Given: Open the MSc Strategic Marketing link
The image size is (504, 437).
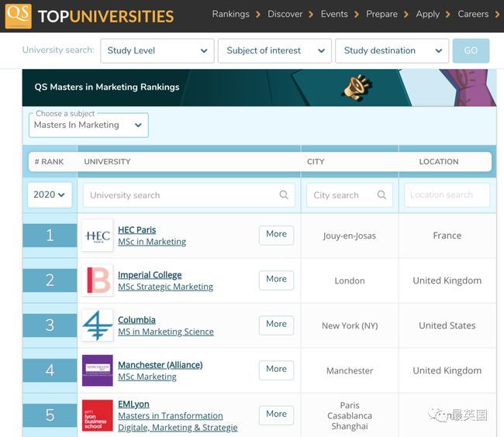Looking at the screenshot, I should click(165, 287).
